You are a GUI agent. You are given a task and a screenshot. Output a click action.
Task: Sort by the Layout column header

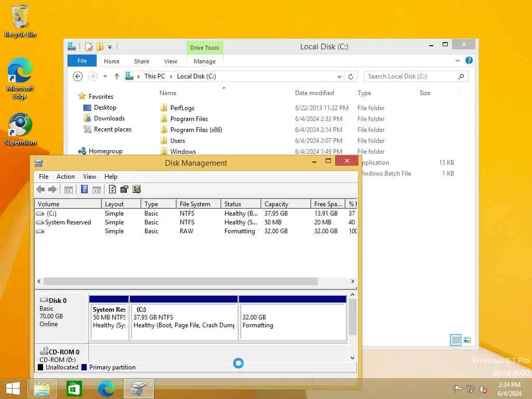(121, 204)
